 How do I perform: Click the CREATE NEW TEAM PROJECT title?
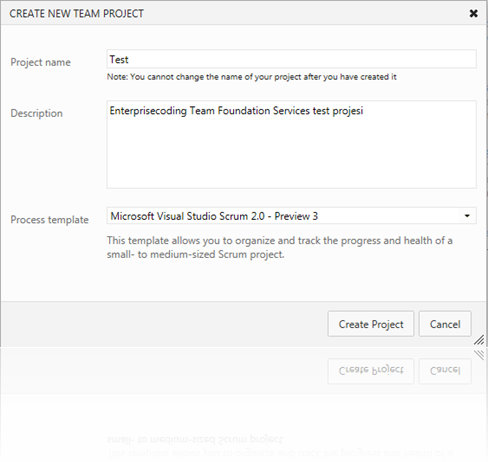coord(76,14)
